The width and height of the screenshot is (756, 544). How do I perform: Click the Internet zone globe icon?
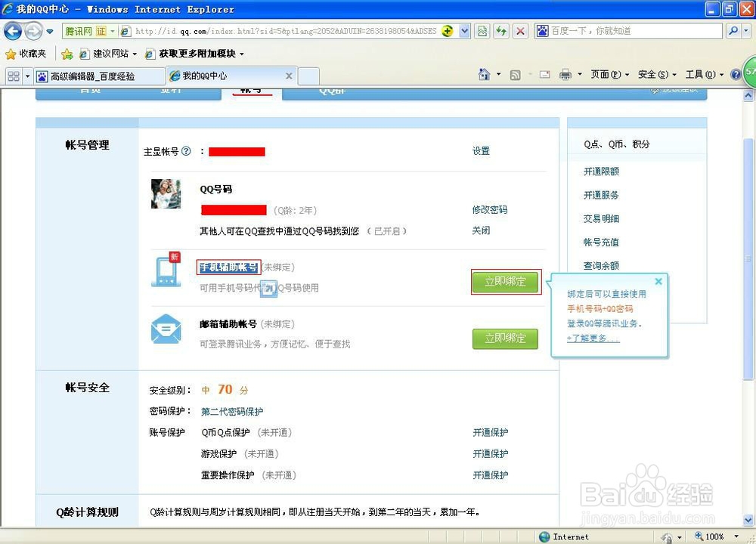(544, 536)
